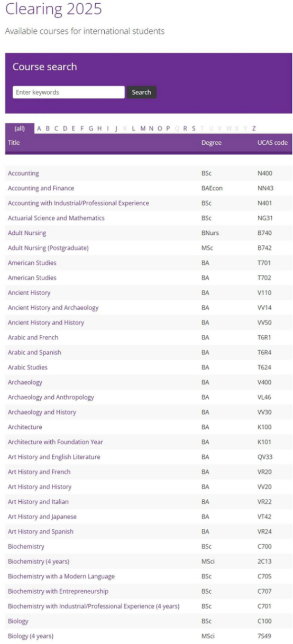This screenshot has width=293, height=644.
Task: Open the Accounting course link
Action: pyautogui.click(x=23, y=173)
